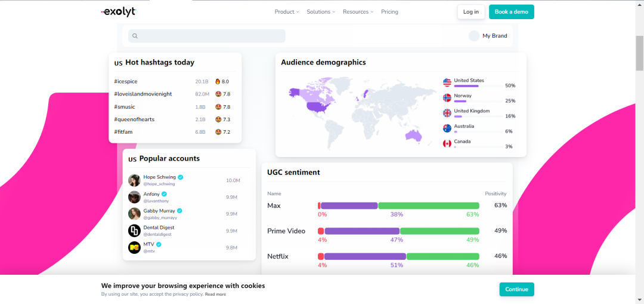Open the Solutions dropdown menu
This screenshot has width=644, height=304.
coord(321,12)
